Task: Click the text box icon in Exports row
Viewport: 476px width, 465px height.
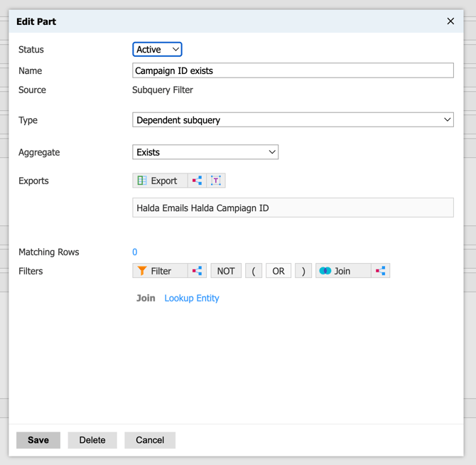Action: tap(216, 181)
